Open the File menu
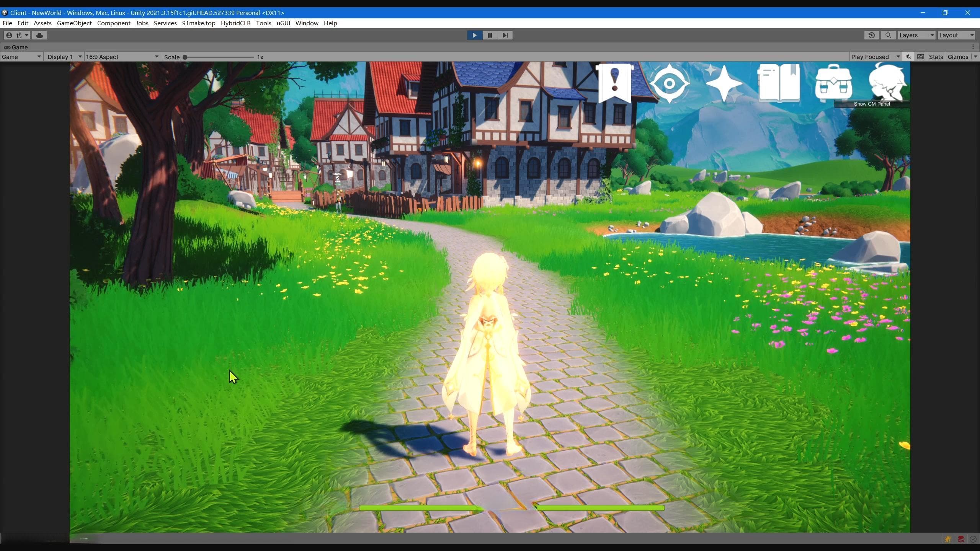980x551 pixels. pyautogui.click(x=7, y=23)
